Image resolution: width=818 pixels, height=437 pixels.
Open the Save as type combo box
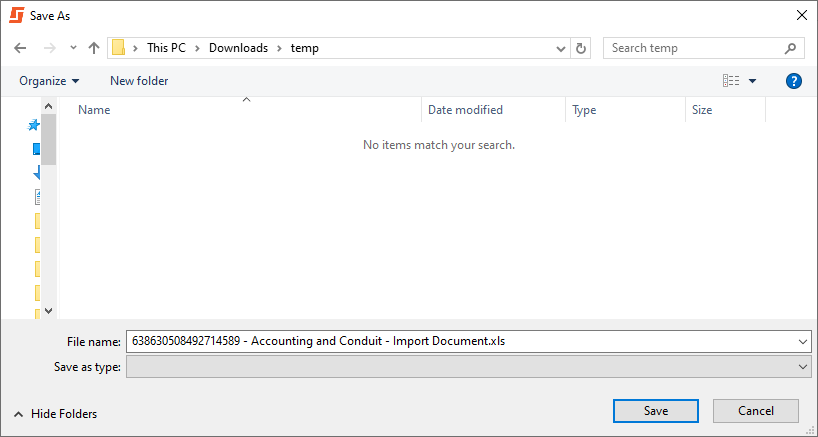pyautogui.click(x=468, y=367)
